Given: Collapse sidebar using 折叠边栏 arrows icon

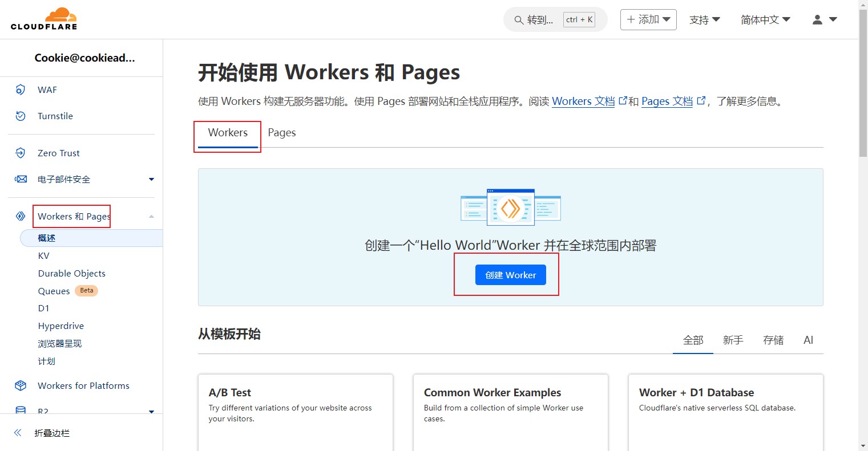Looking at the screenshot, I should pos(18,433).
